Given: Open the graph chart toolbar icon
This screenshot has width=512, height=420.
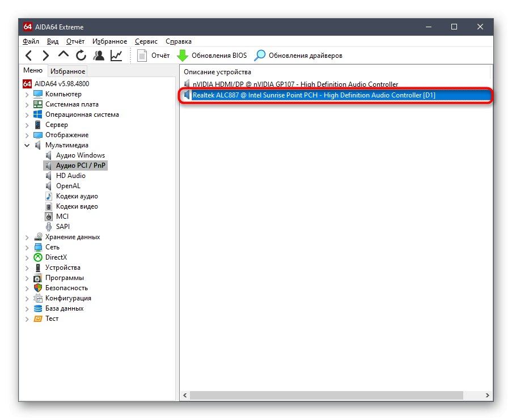Looking at the screenshot, I should (116, 56).
